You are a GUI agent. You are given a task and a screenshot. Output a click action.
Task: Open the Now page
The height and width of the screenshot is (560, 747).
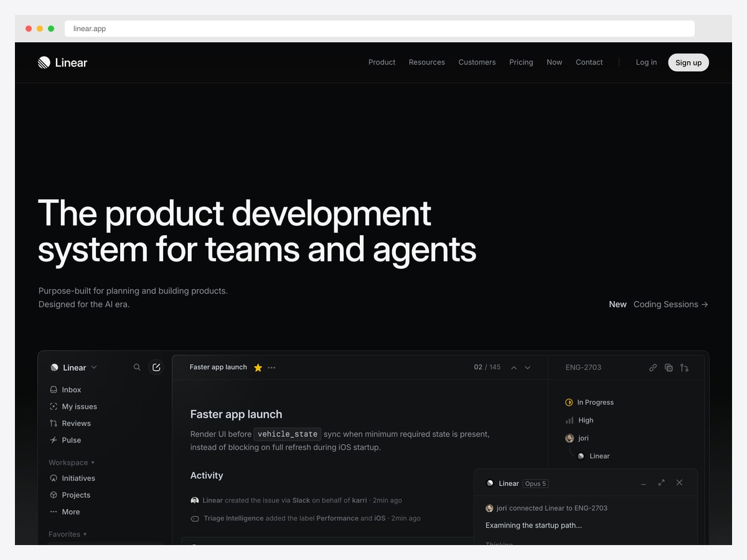click(554, 62)
